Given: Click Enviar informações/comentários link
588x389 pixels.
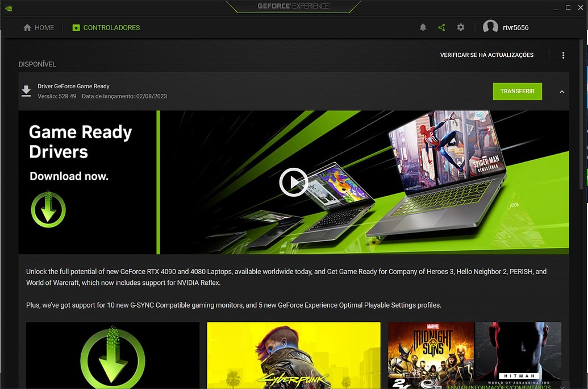Looking at the screenshot, I should 499,386.
